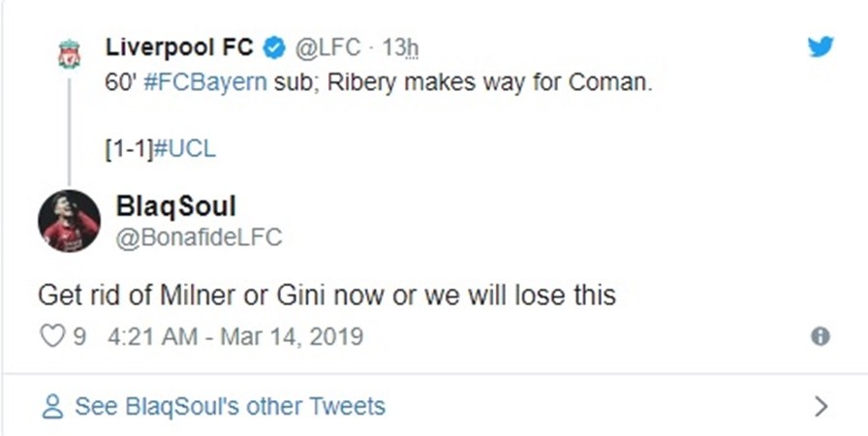Click the "Get rid of Milner" tweet text
Screen dimensions: 868x436
[326, 294]
